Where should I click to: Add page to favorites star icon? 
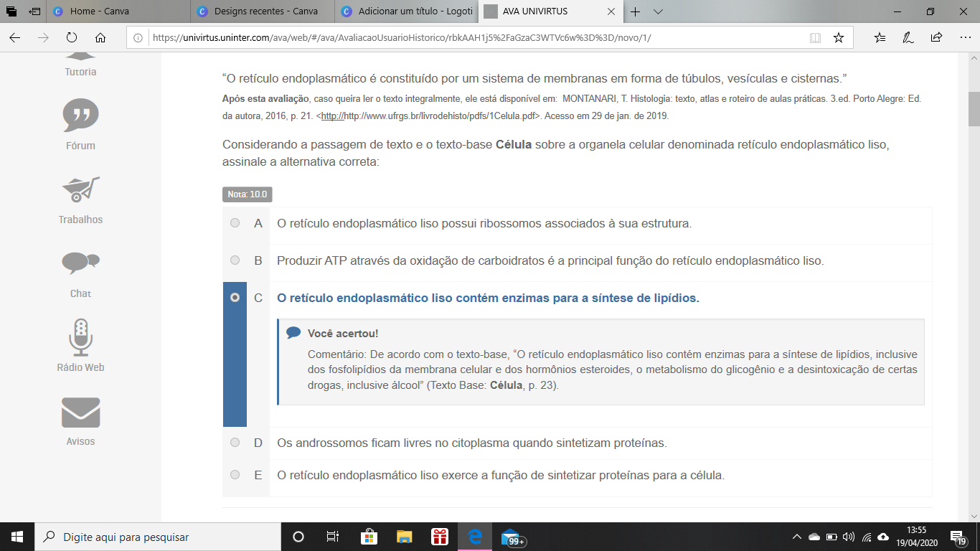coord(838,38)
